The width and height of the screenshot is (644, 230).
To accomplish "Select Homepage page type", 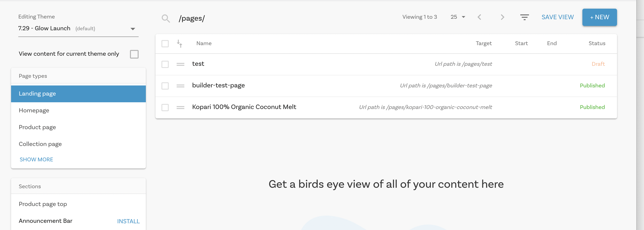I will [x=34, y=110].
